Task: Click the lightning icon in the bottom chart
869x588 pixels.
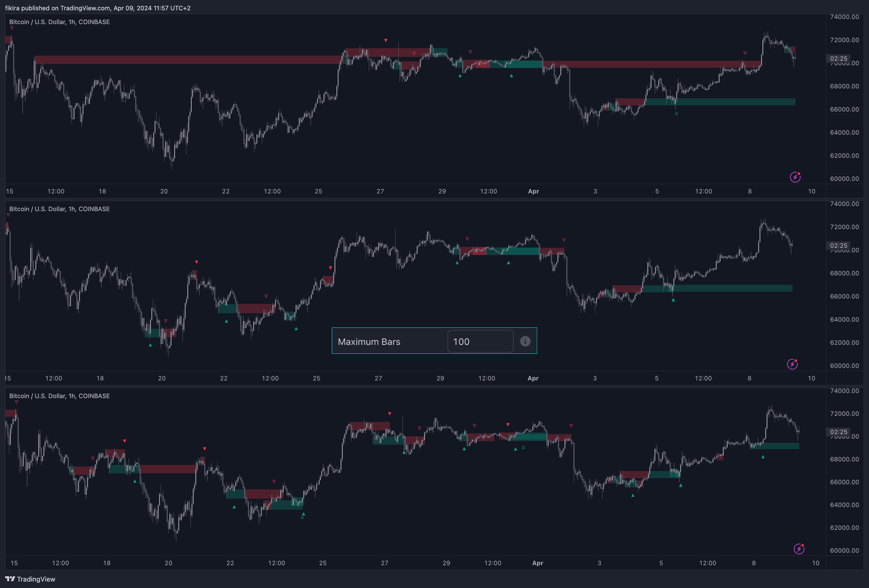Action: coord(799,549)
